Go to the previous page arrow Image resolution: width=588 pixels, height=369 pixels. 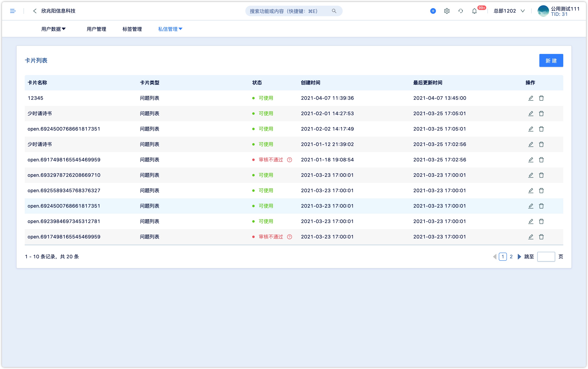[495, 257]
